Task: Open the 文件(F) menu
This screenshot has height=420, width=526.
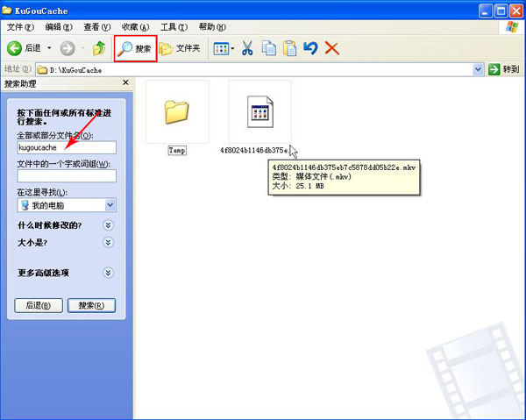Action: [20, 27]
